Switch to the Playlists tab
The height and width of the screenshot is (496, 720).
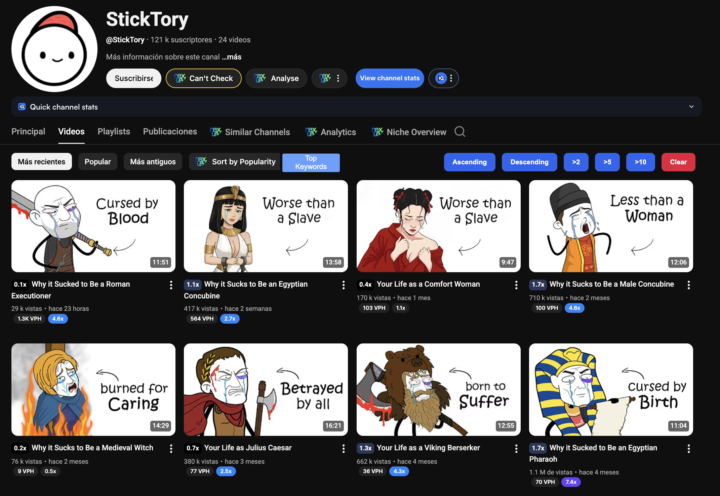[114, 132]
